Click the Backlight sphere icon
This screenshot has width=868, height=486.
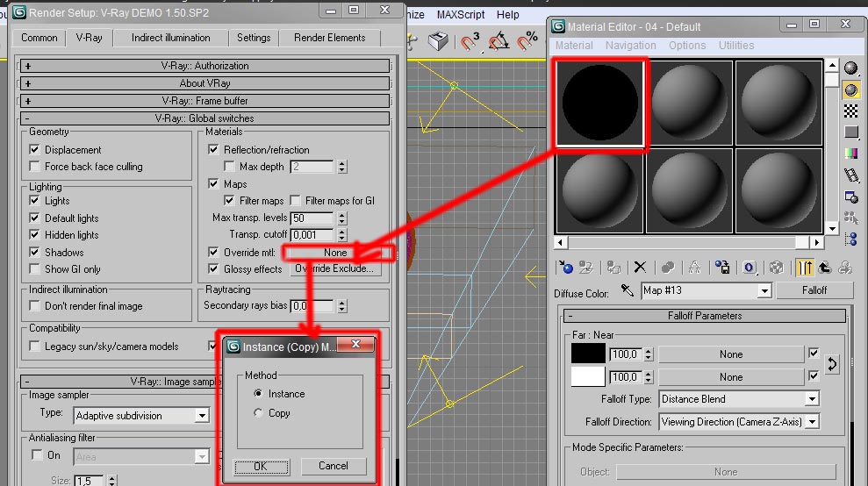[x=850, y=90]
